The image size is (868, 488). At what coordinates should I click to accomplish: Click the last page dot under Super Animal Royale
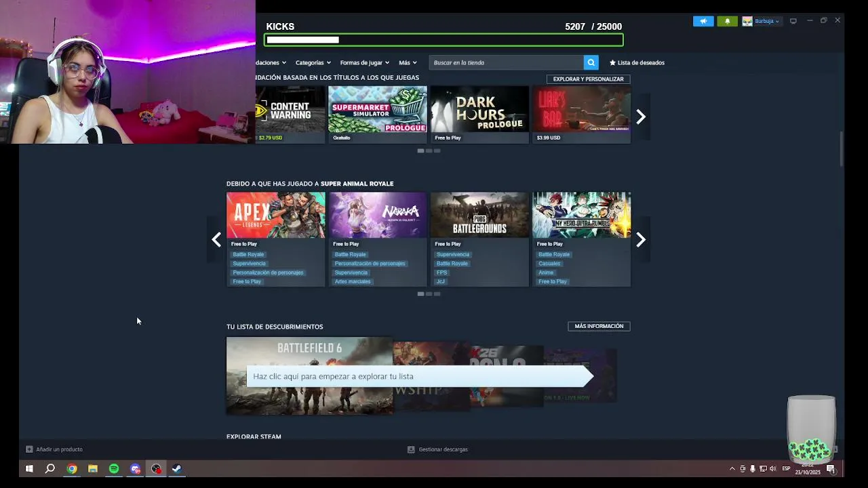pyautogui.click(x=437, y=293)
